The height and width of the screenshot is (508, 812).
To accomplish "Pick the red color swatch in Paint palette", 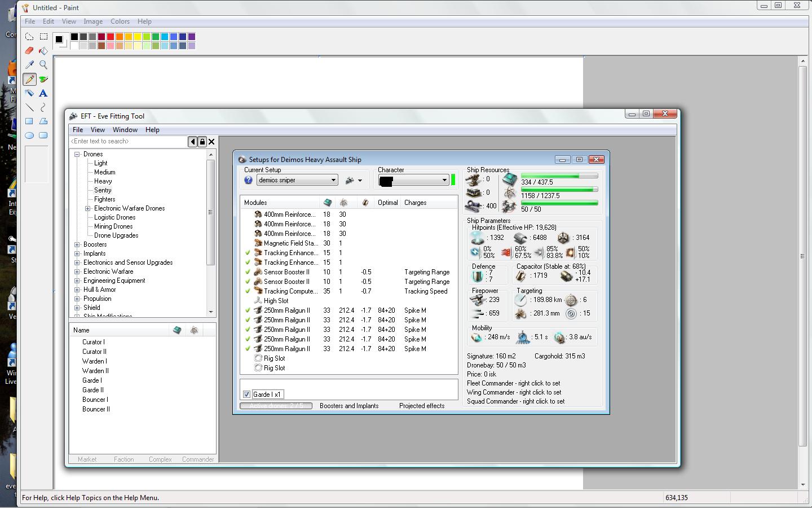I will tap(111, 37).
